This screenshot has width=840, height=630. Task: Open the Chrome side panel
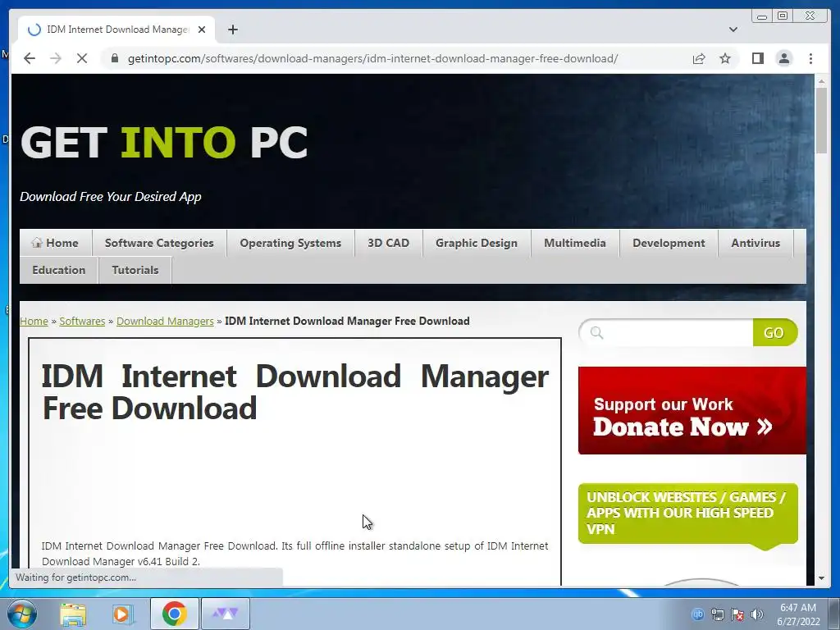pyautogui.click(x=757, y=58)
